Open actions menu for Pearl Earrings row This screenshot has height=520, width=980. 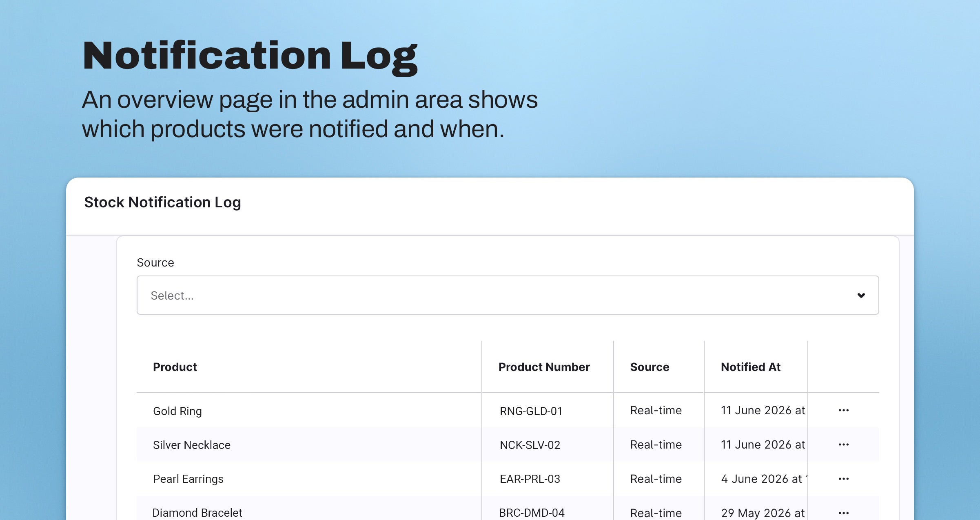[843, 479]
